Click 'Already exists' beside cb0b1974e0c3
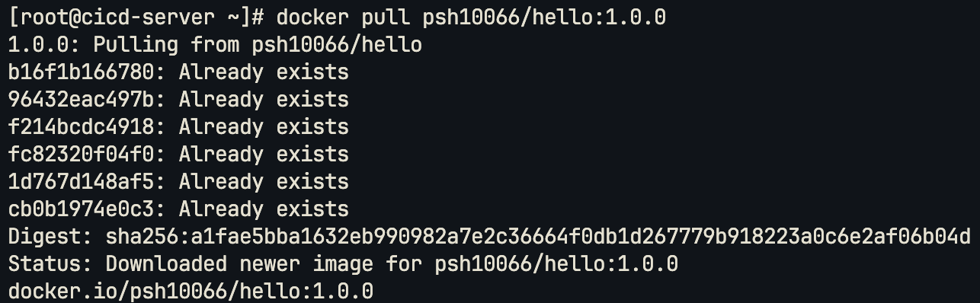980x303 pixels. (264, 210)
